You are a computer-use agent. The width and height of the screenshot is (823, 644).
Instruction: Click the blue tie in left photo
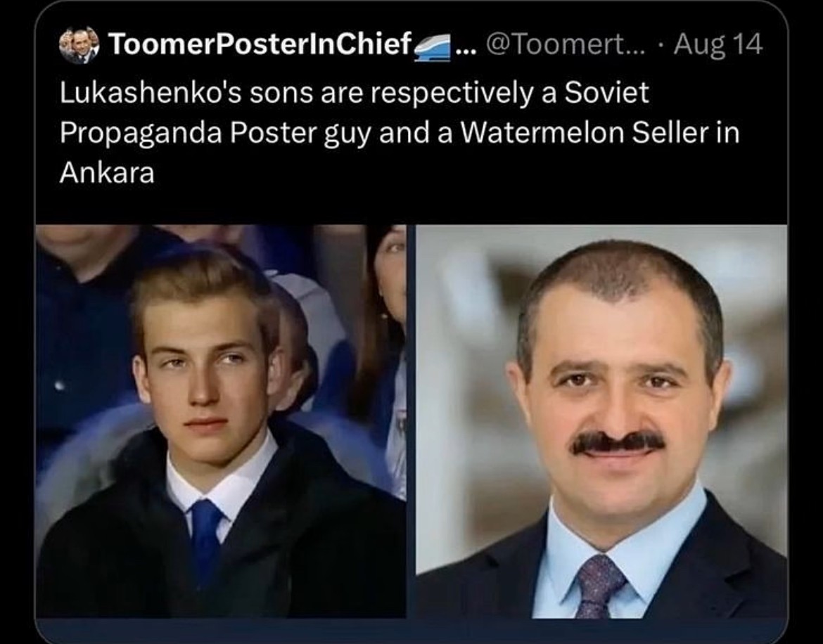[205, 544]
